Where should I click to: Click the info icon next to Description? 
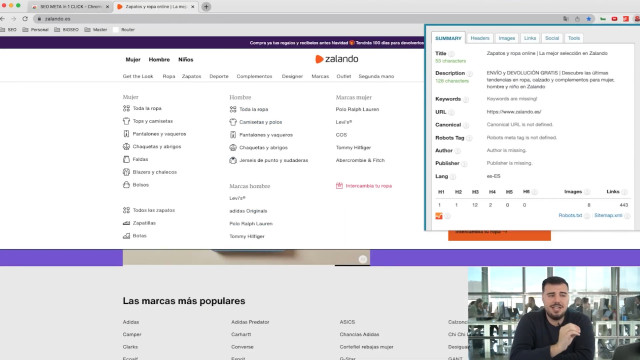[470, 73]
